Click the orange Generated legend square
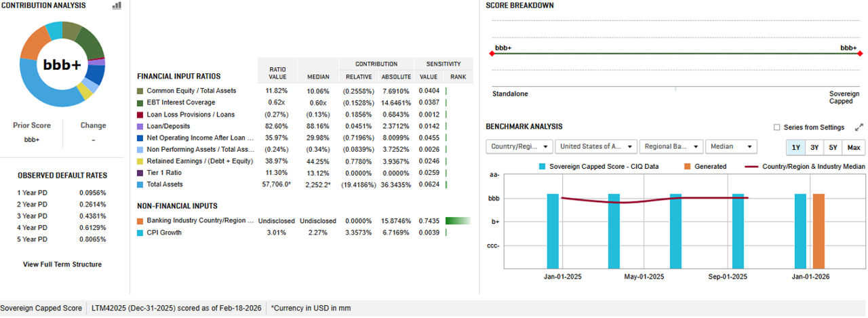This screenshot has height=318, width=868. (688, 166)
